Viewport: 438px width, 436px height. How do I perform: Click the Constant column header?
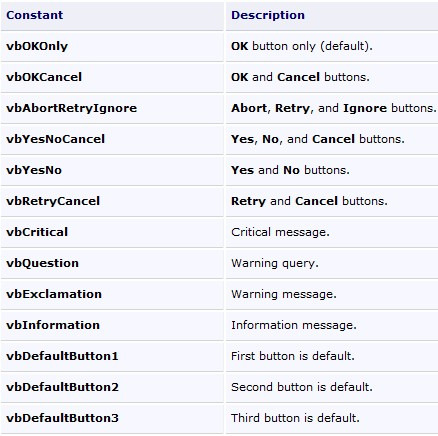tap(112, 16)
